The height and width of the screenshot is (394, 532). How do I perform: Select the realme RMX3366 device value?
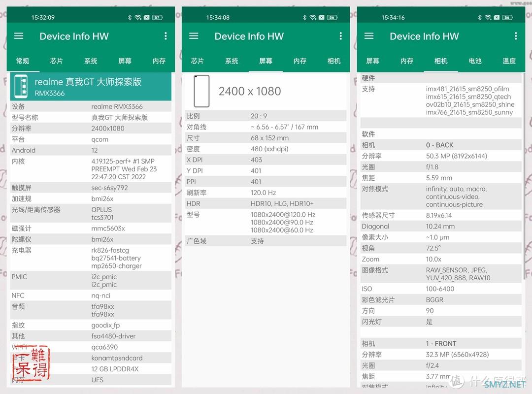117,106
